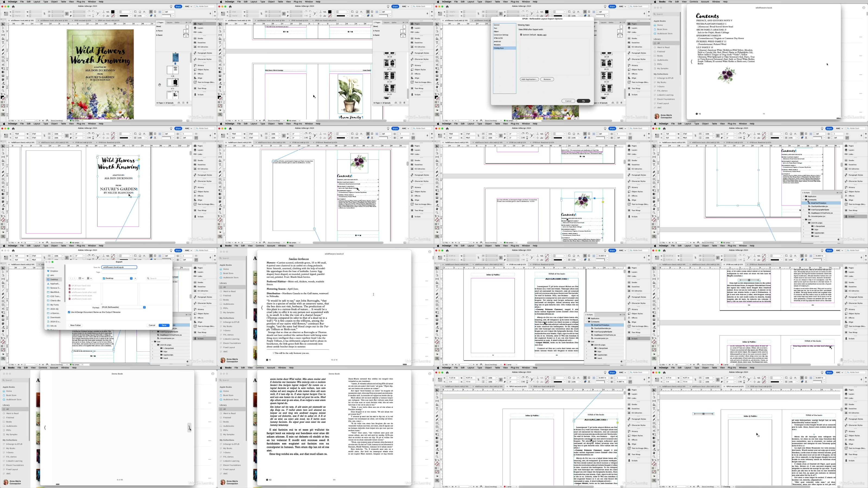Open Desktop location dropdown in Export dialog
Image resolution: width=868 pixels, height=488 pixels.
118,278
